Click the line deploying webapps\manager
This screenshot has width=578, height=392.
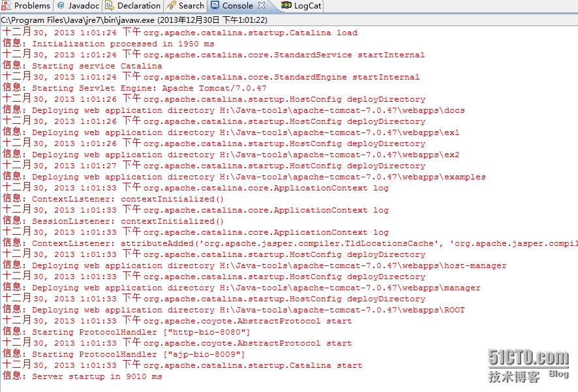tap(241, 287)
